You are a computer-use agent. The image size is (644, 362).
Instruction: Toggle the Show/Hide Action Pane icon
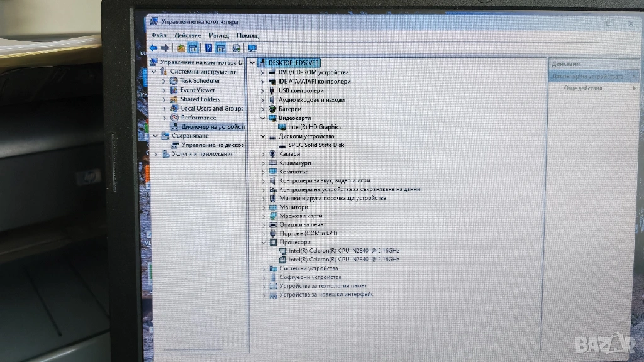[221, 48]
